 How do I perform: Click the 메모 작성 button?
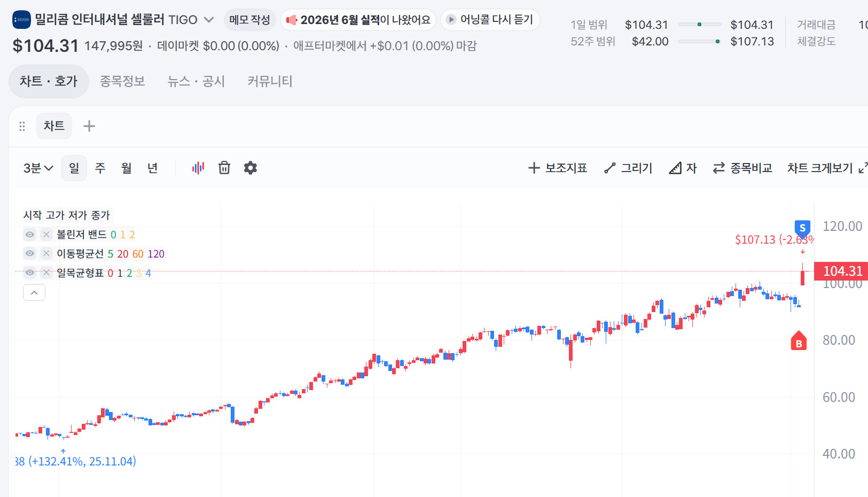(249, 20)
